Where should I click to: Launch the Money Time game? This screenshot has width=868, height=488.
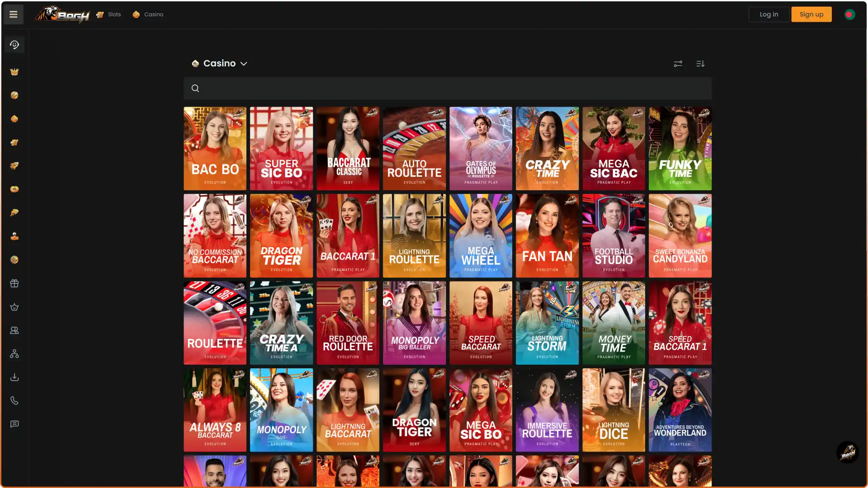point(614,323)
